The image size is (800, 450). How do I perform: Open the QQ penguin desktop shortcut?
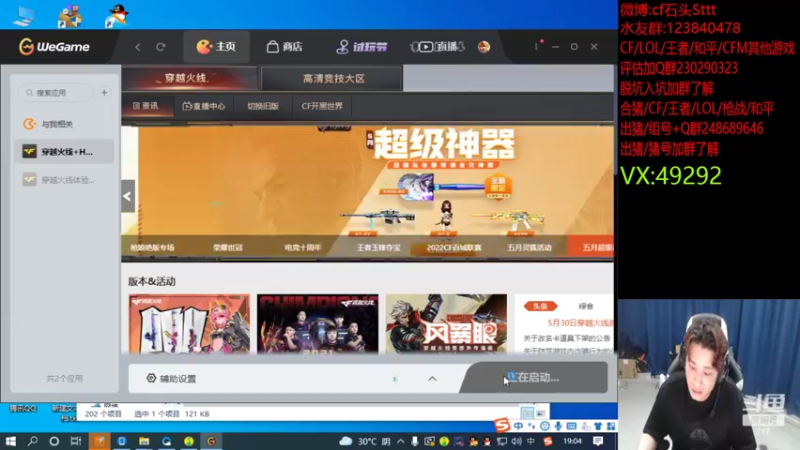pos(117,16)
